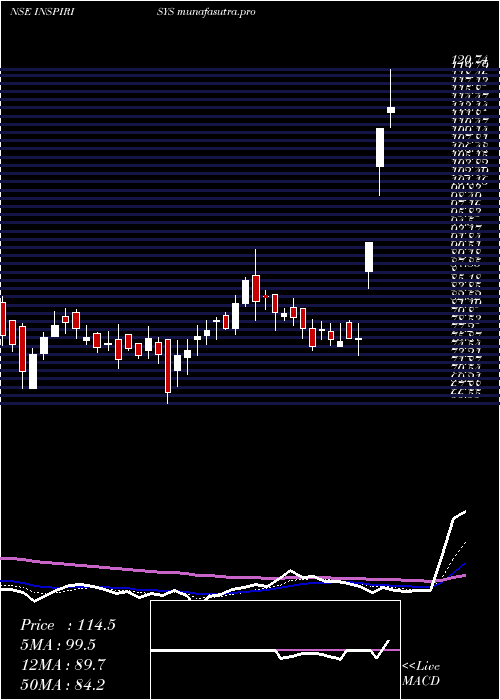Click the "<<Live MACD" label

[x=421, y=674]
